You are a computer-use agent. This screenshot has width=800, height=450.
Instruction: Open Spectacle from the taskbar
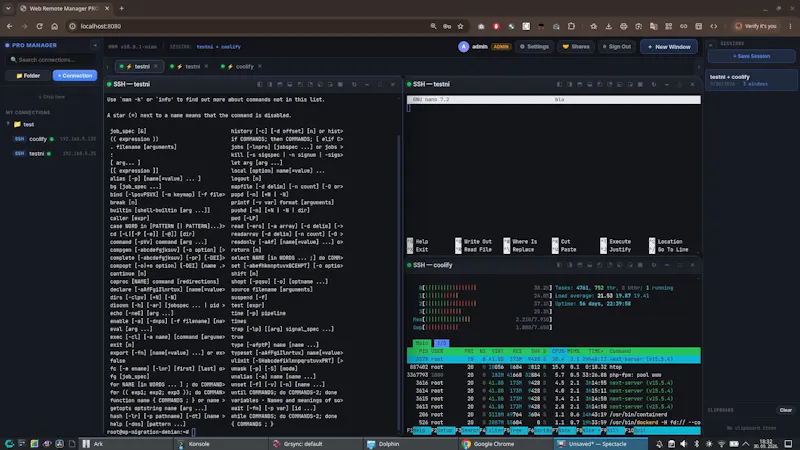[x=600, y=444]
